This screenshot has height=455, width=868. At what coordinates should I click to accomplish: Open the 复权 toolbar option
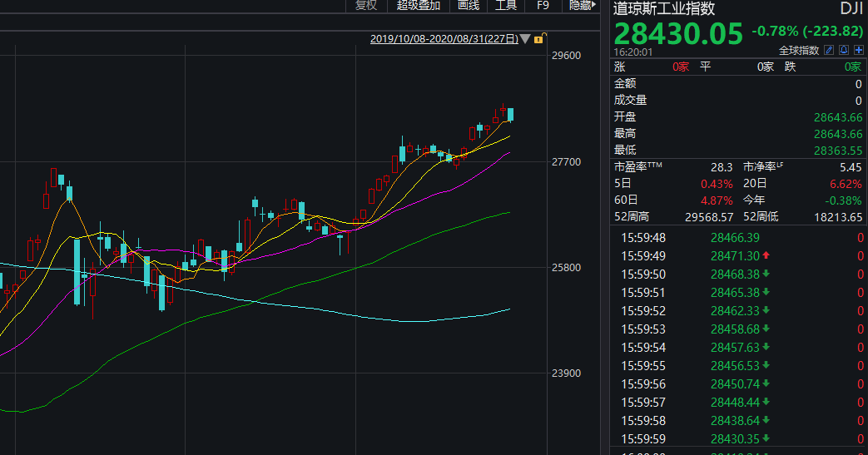click(366, 5)
